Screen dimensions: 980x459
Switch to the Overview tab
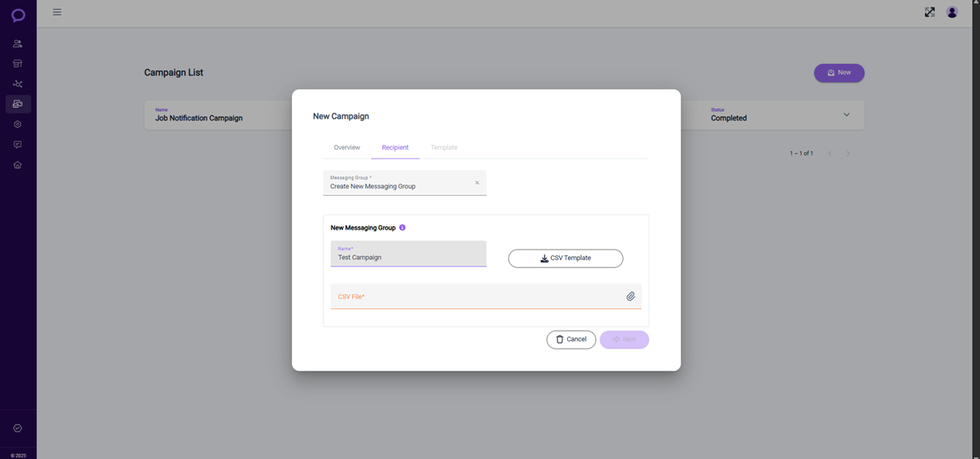(347, 147)
